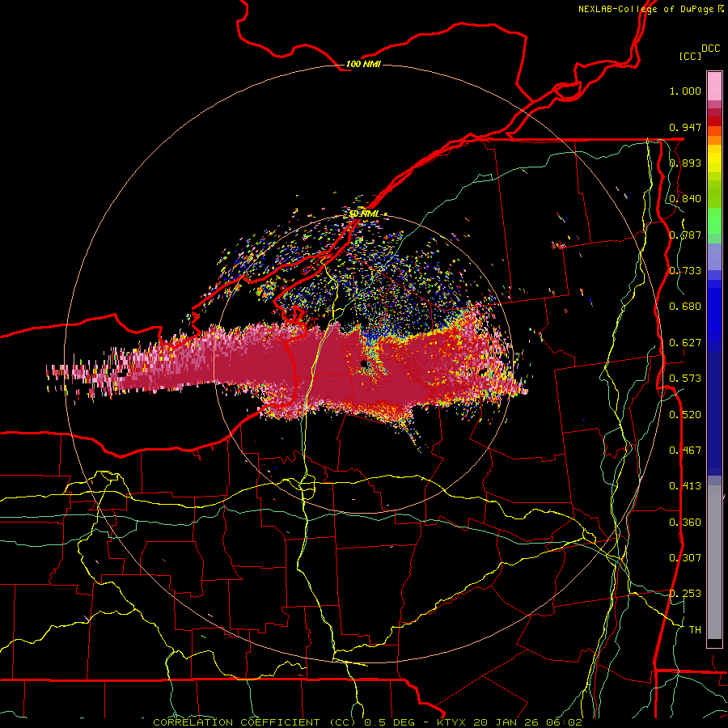
Task: Pick the gray lower color bar segment
Action: pos(714,562)
